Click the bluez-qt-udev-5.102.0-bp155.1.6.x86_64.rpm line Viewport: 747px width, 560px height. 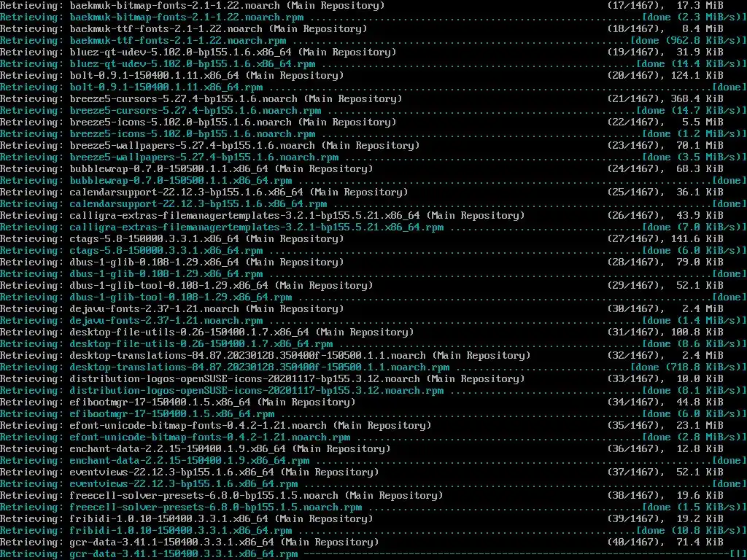pos(373,64)
